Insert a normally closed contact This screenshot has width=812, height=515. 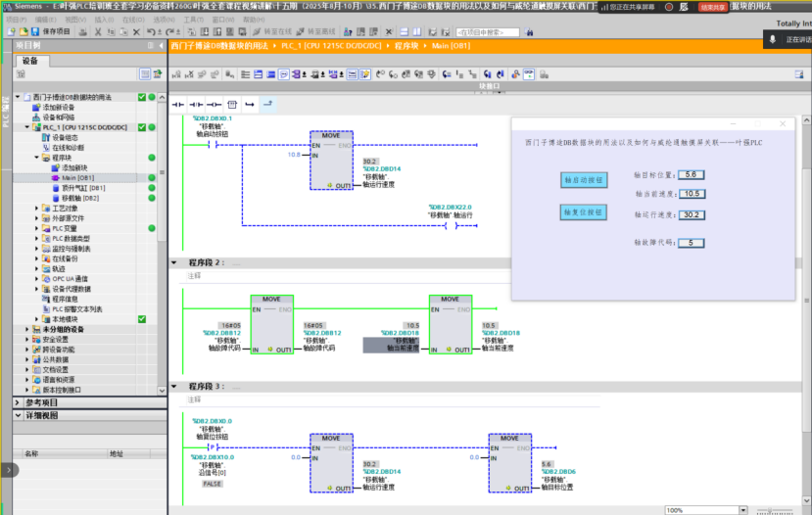(x=196, y=105)
